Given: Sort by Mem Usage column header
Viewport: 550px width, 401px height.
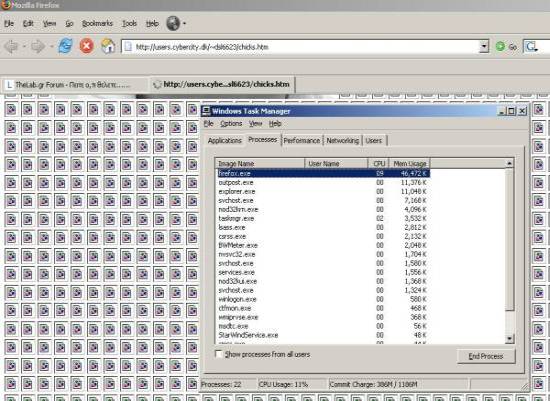Looking at the screenshot, I should pyautogui.click(x=410, y=163).
